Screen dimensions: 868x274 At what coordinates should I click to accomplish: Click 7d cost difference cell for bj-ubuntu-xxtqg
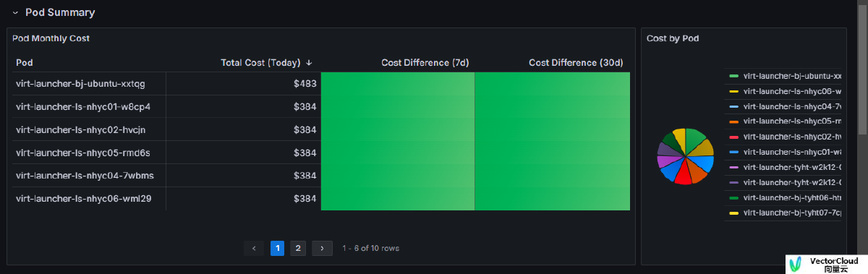click(398, 84)
